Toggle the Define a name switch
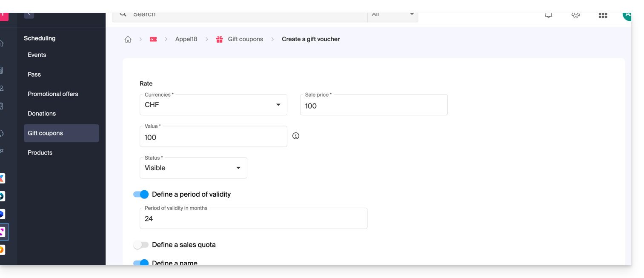The image size is (644, 278). 141,263
